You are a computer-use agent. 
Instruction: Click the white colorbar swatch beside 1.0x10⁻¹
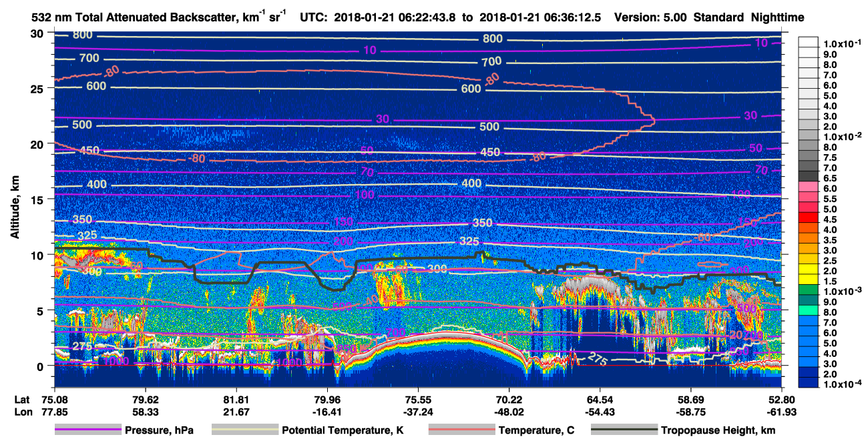810,41
